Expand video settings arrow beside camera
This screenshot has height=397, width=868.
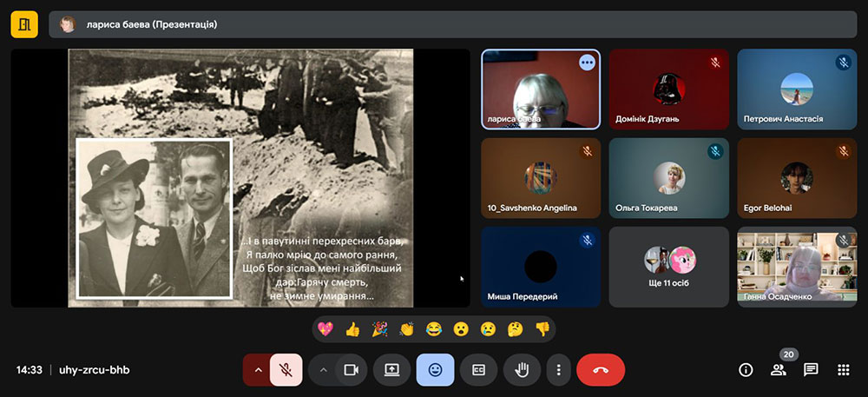pyautogui.click(x=323, y=369)
